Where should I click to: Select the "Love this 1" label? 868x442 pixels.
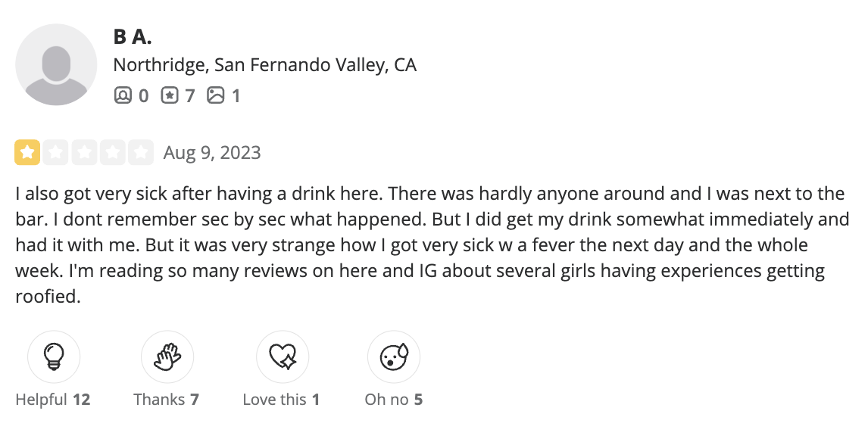click(x=281, y=399)
